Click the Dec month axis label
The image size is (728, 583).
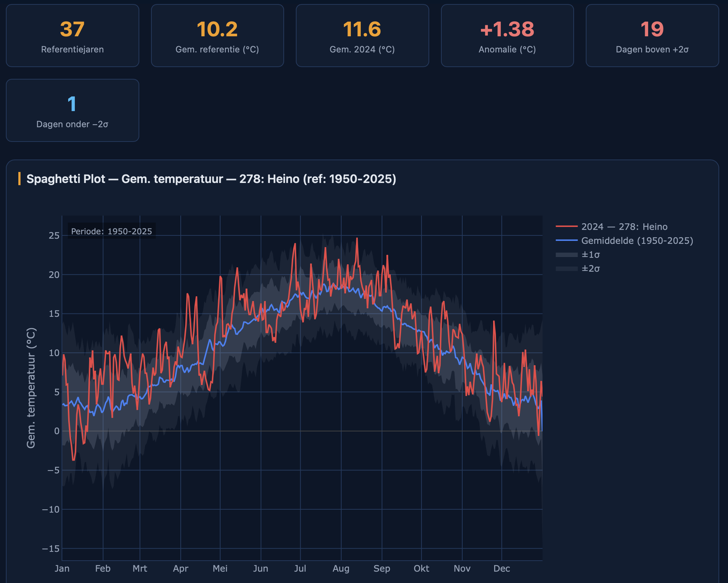pyautogui.click(x=501, y=568)
